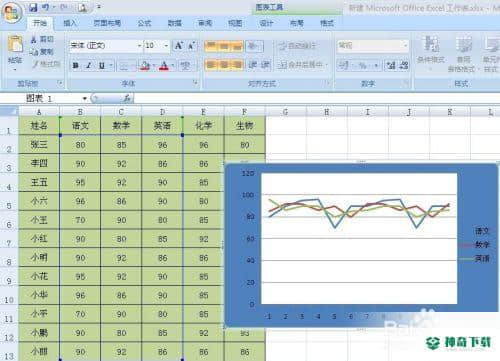Toggle Bold formatting
Screen dimensions: 500x361
76,65
